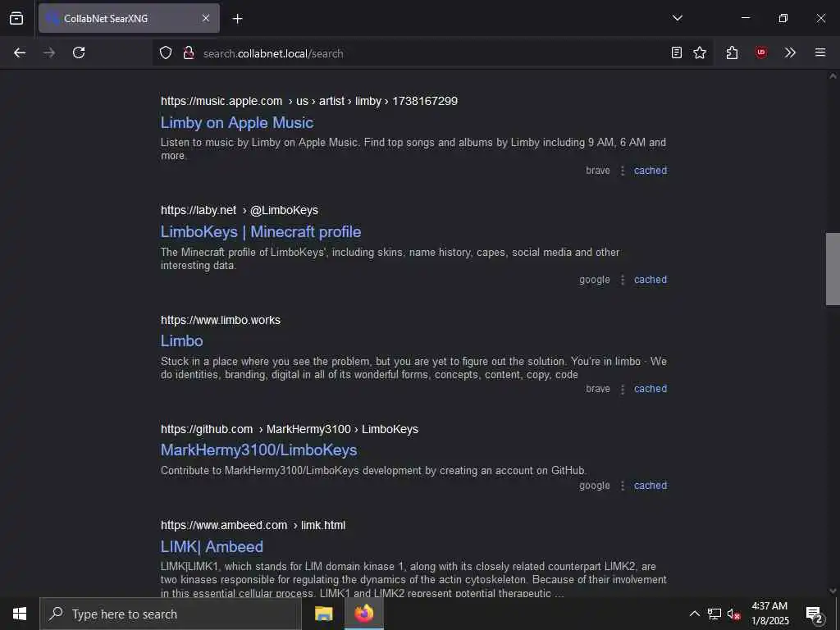
Task: Open cached copy of GitHub LimboKeys result
Action: (651, 486)
